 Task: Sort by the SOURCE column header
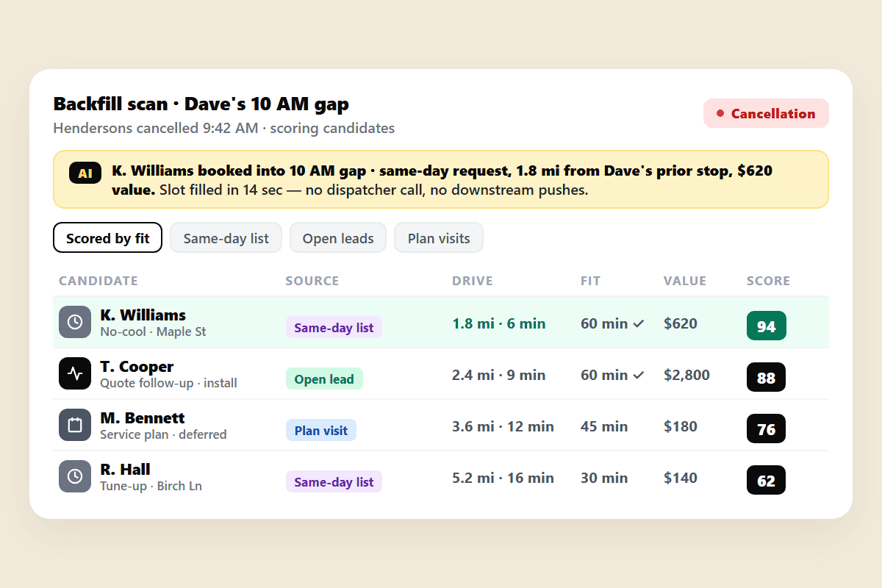[312, 281]
